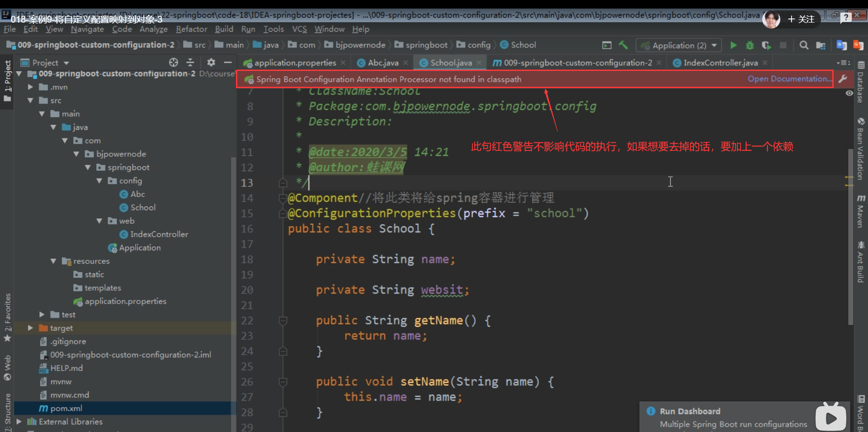Open Project panel settings gear

point(211,62)
